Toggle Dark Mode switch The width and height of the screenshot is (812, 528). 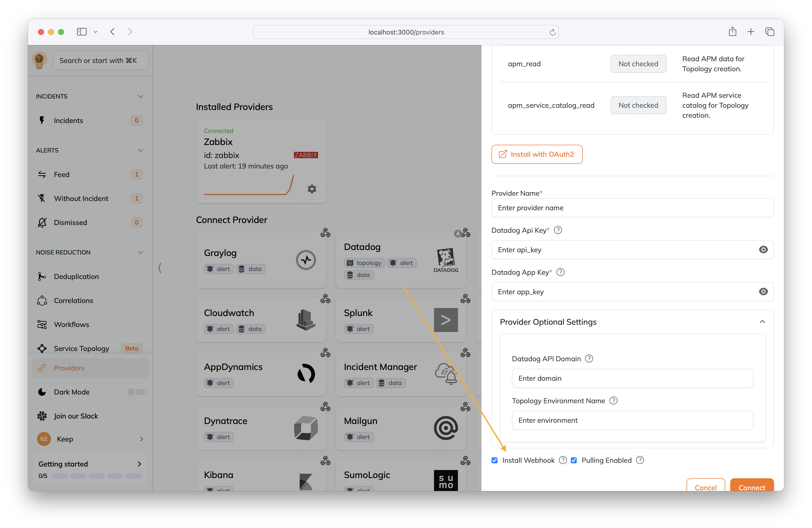click(136, 392)
